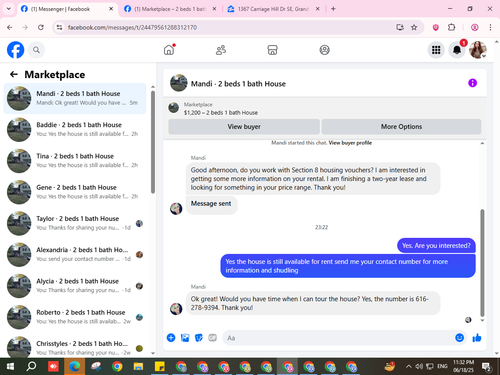Click the conversation list scrollbar
500x375 pixels.
pyautogui.click(x=153, y=142)
